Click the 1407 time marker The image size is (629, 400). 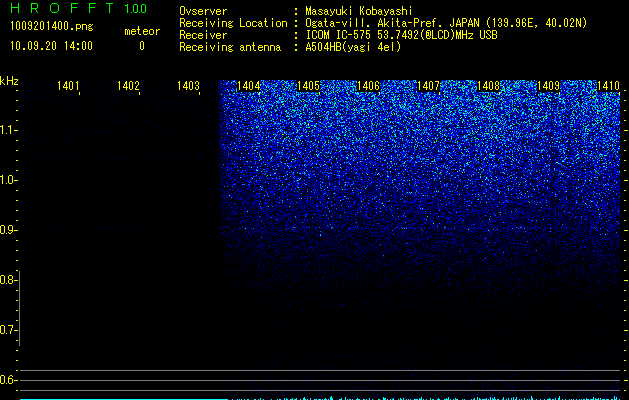click(428, 86)
